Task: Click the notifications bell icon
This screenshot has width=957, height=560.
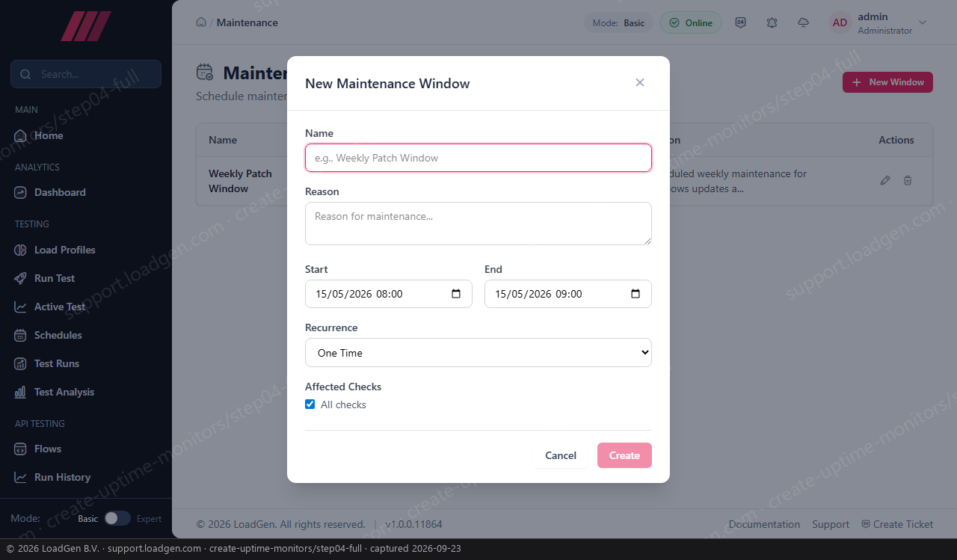Action: (x=772, y=22)
